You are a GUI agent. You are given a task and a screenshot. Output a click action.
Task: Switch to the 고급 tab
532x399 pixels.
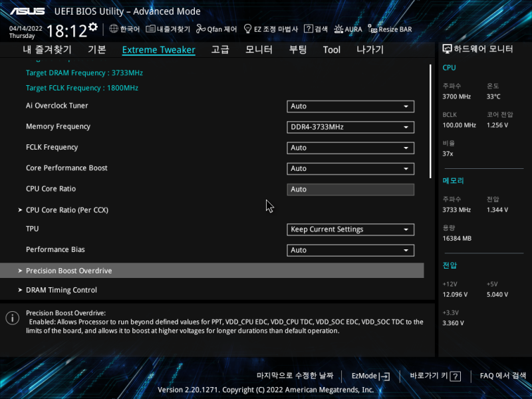[220, 49]
